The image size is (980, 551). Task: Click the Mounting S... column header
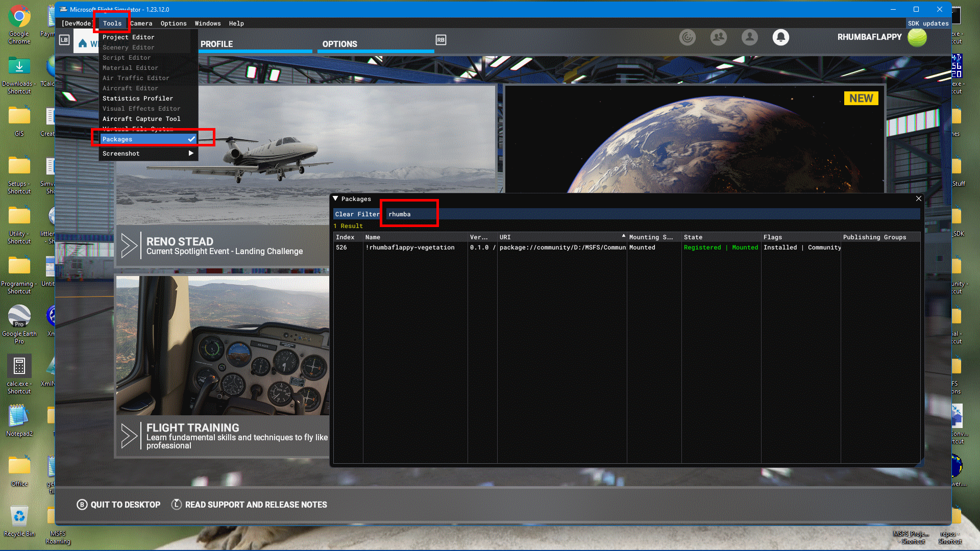tap(654, 237)
